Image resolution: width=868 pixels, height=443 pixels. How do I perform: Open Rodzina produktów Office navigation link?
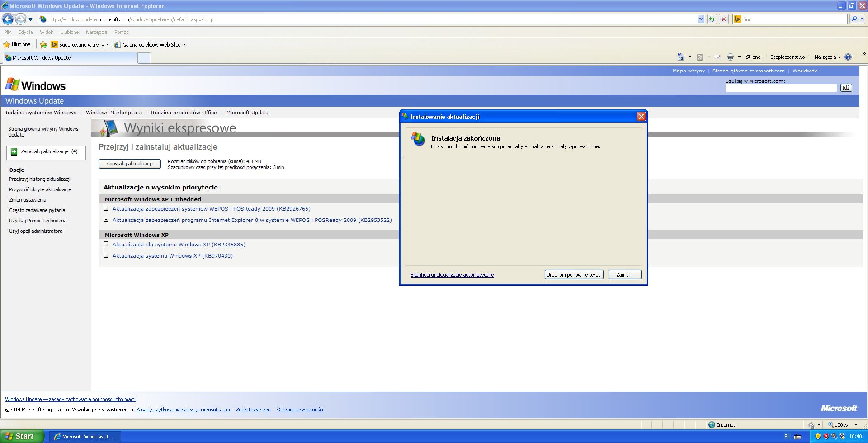tap(184, 113)
